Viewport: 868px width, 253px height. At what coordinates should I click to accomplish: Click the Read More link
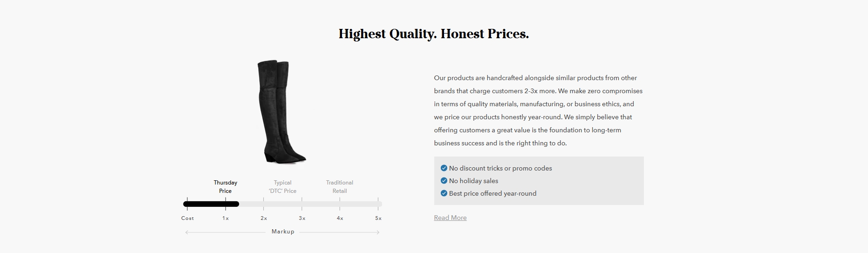pyautogui.click(x=450, y=218)
